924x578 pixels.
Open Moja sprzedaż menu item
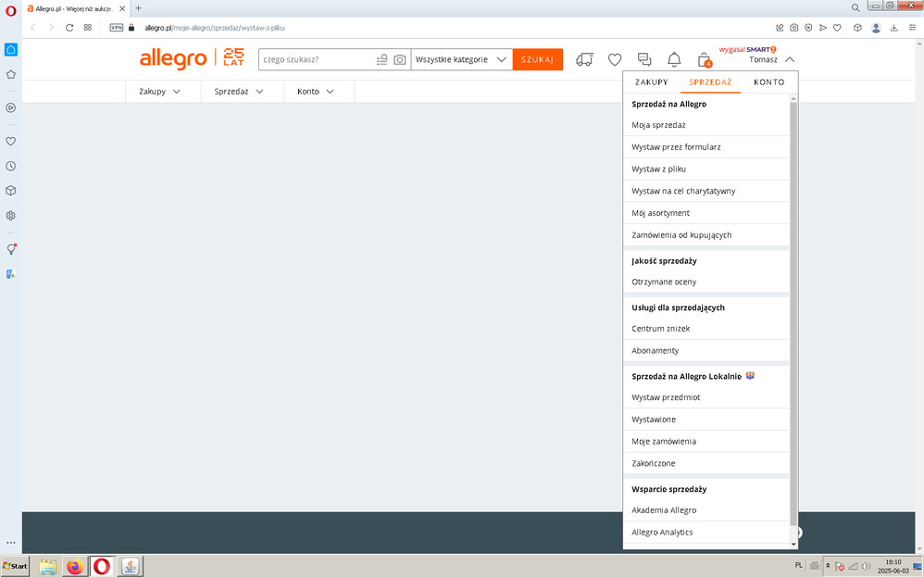click(706, 125)
